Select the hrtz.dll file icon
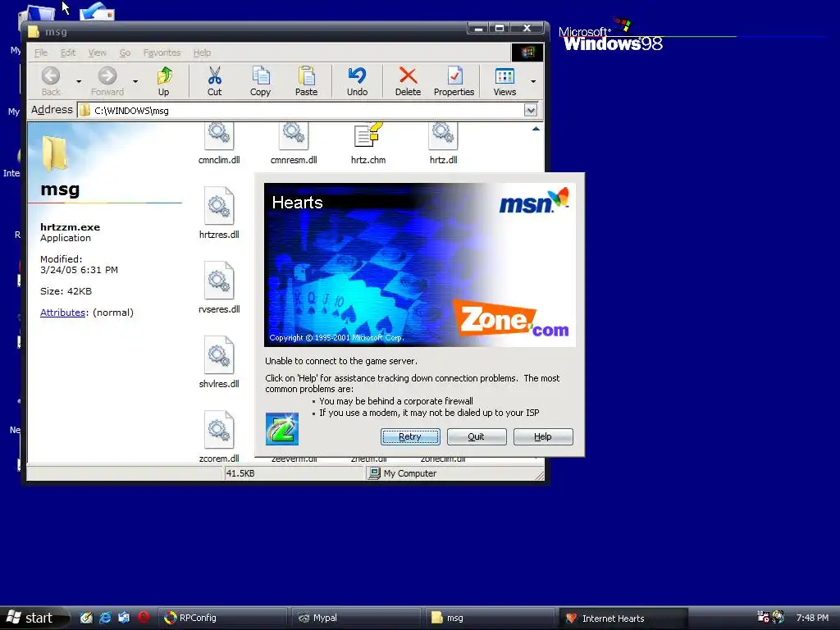The image size is (840, 630). (443, 137)
